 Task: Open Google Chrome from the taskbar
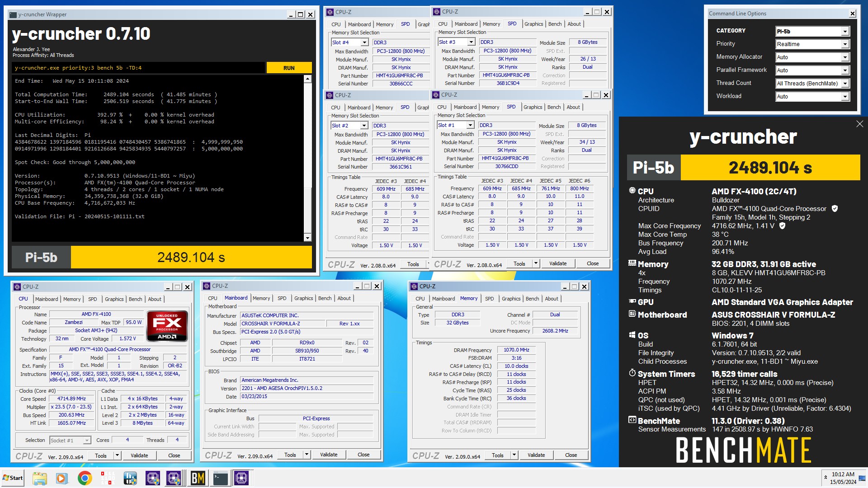point(85,478)
